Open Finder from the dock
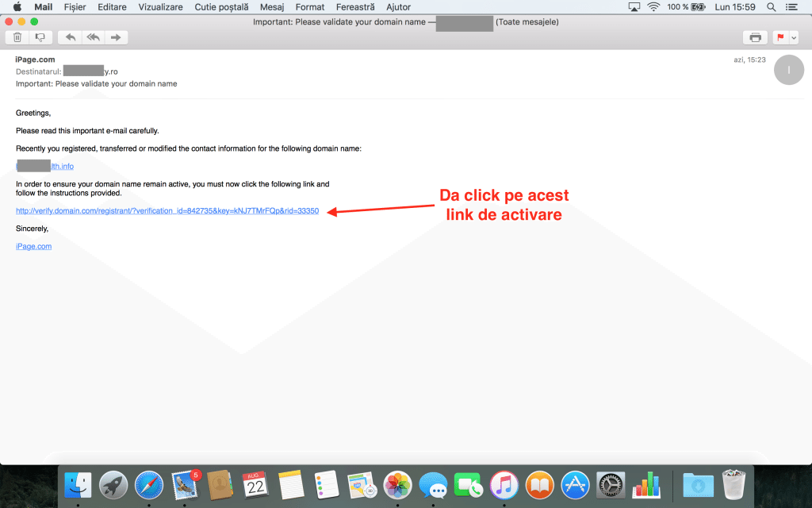The width and height of the screenshot is (812, 508). [x=78, y=487]
